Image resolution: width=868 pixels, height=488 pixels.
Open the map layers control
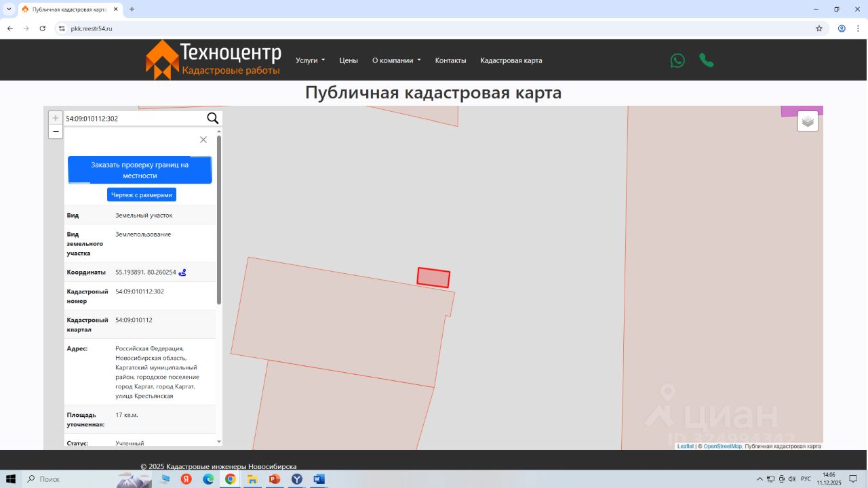(x=808, y=121)
